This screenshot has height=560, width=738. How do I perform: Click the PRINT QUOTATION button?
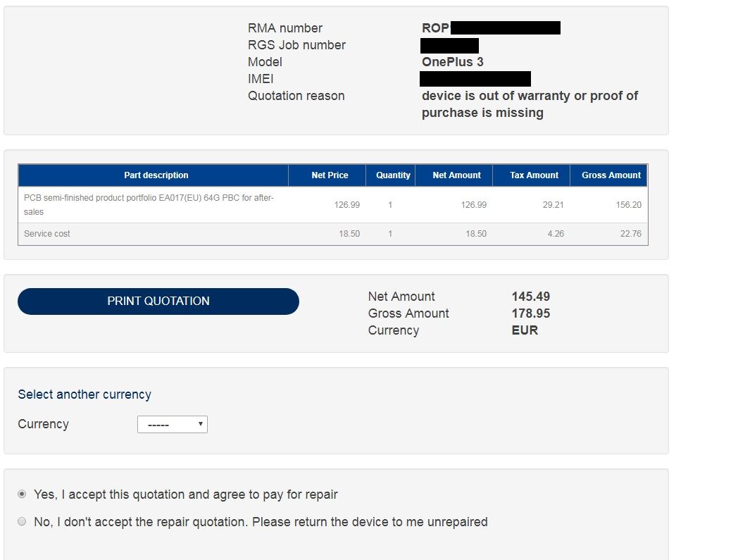click(158, 301)
